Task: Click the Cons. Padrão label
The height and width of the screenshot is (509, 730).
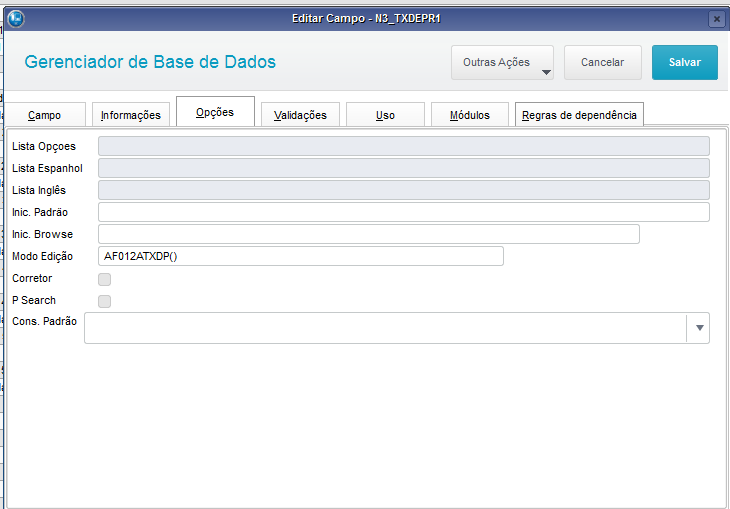Action: click(44, 321)
